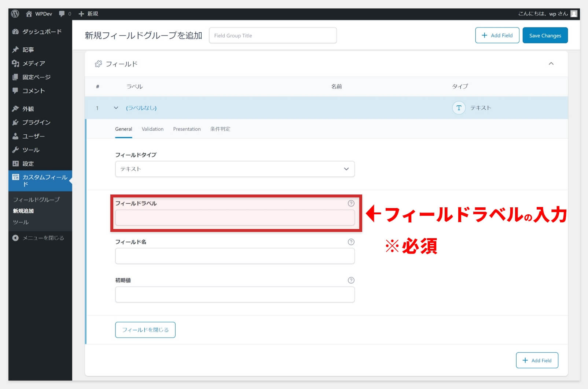This screenshot has width=588, height=389.
Task: Click the (ラベルなし) field label link
Action: click(x=141, y=108)
